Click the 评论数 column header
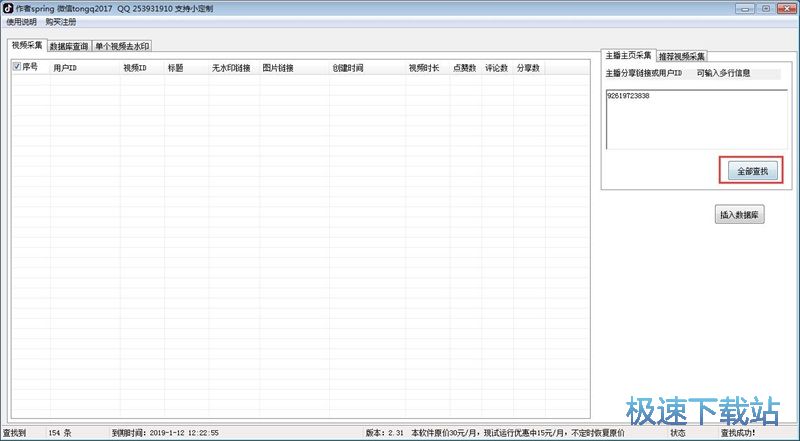Screen dimensions: 800x441 click(497, 68)
